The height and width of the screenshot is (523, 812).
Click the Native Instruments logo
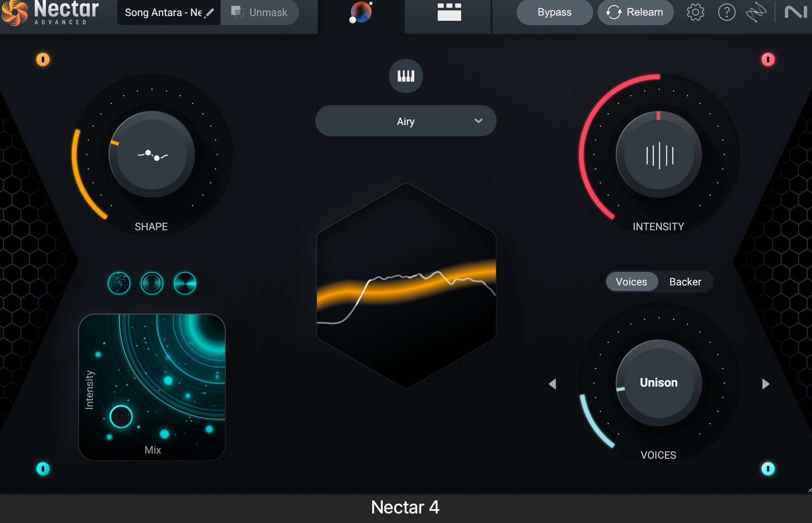pyautogui.click(x=796, y=12)
